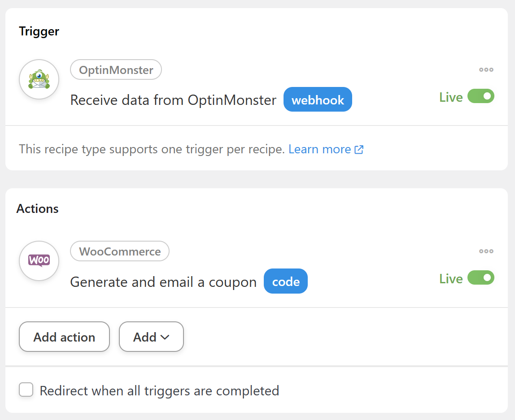The height and width of the screenshot is (420, 515).
Task: Select the OptinMonster integration label pill
Action: [116, 70]
